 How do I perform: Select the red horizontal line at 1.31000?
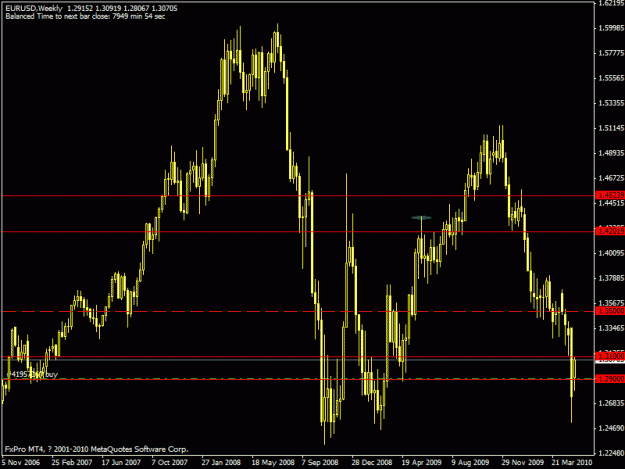(x=298, y=357)
